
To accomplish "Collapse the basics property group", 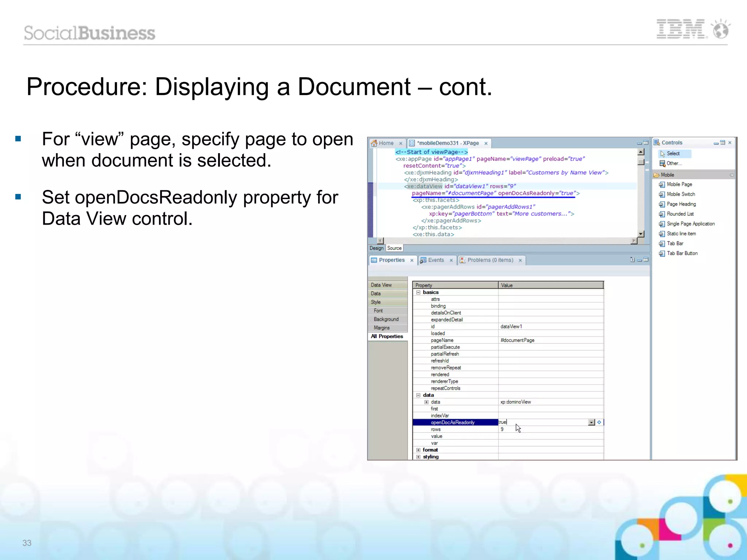I will (418, 292).
